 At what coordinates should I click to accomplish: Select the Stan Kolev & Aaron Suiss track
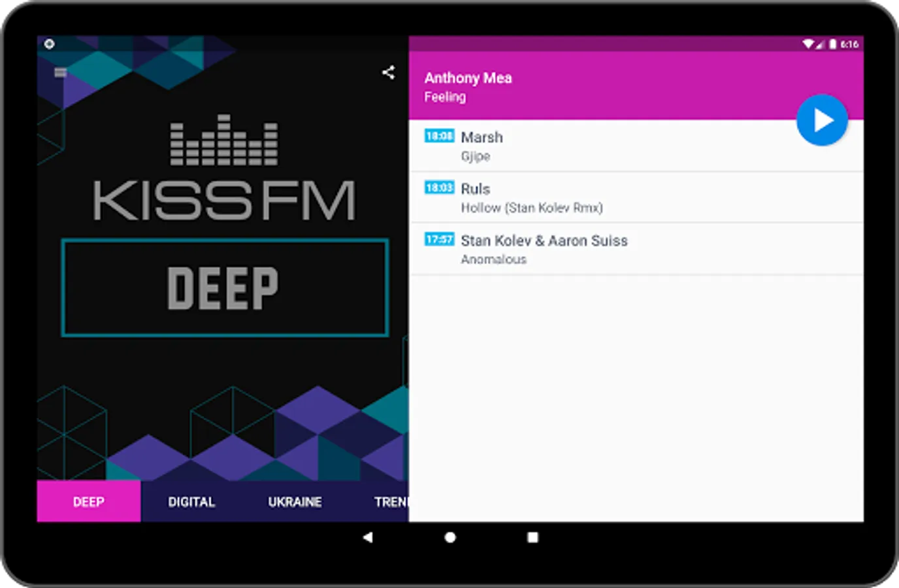click(x=636, y=249)
